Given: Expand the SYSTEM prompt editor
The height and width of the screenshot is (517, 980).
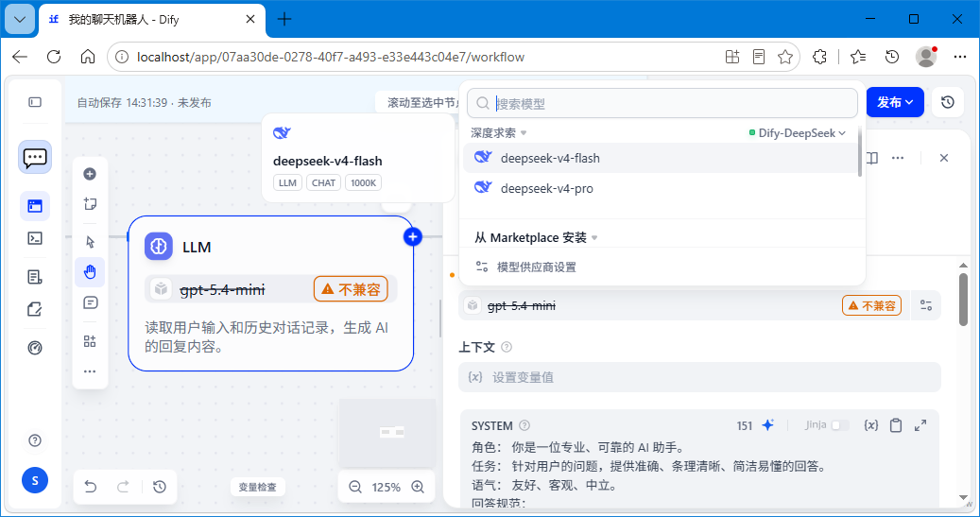Looking at the screenshot, I should point(920,425).
